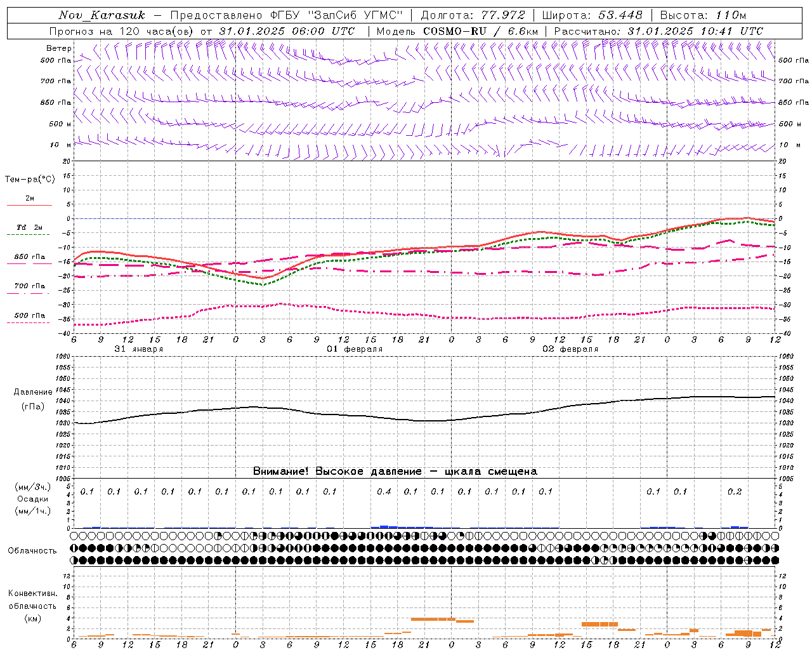The height and width of the screenshot is (650, 812).
Task: Select the '(мм/1ч.)' hourly precipitation unit label
Action: (32, 511)
